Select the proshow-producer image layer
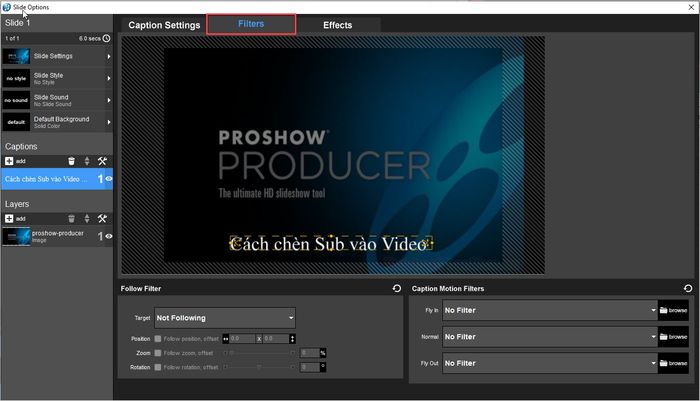Viewport: 700px width, 401px height. [x=57, y=236]
